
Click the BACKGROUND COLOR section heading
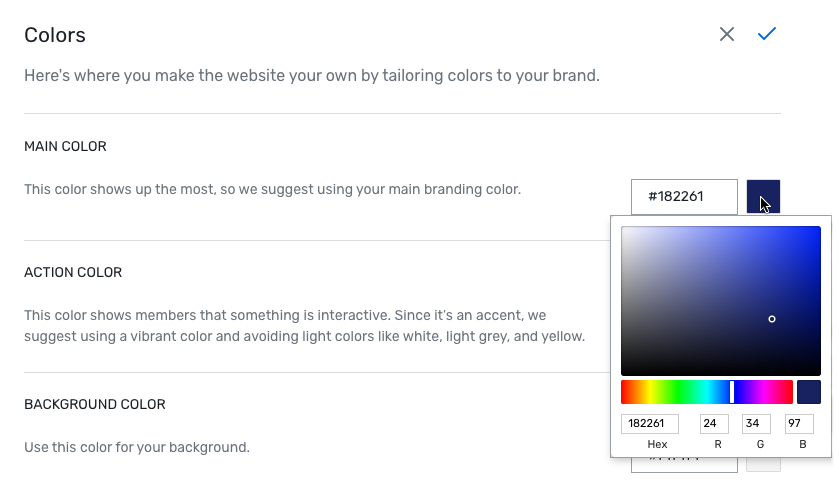click(95, 404)
